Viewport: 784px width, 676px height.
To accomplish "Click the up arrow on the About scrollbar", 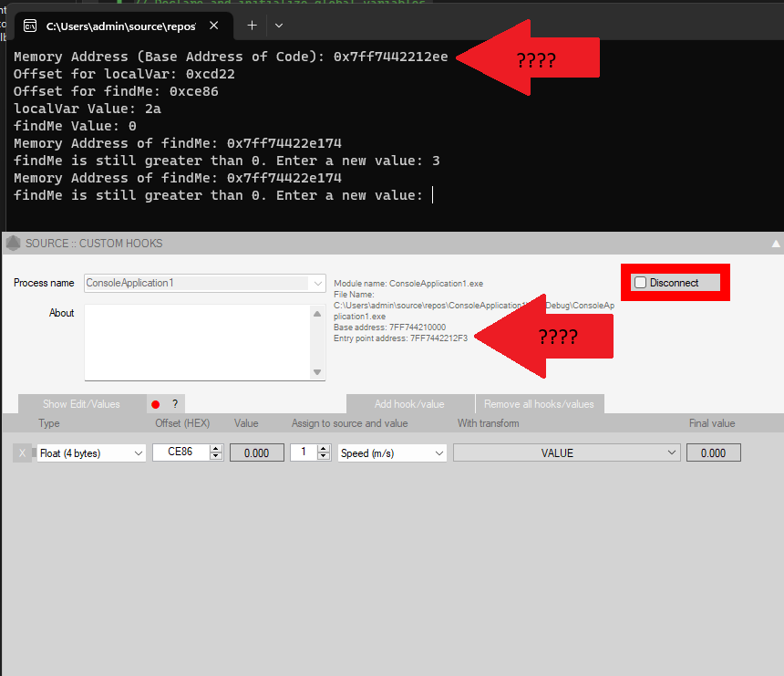I will tap(318, 313).
